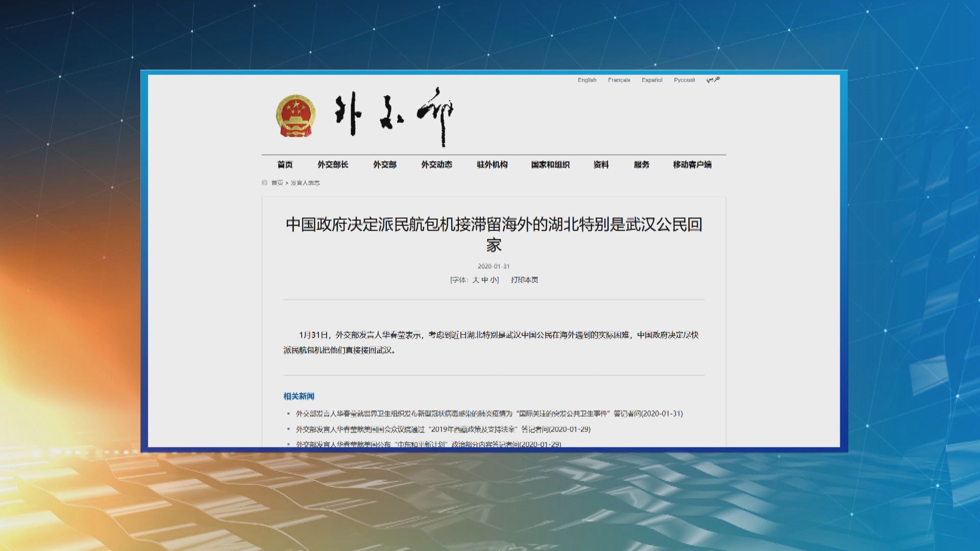
Task: Switch language to Arabic
Action: tap(713, 80)
